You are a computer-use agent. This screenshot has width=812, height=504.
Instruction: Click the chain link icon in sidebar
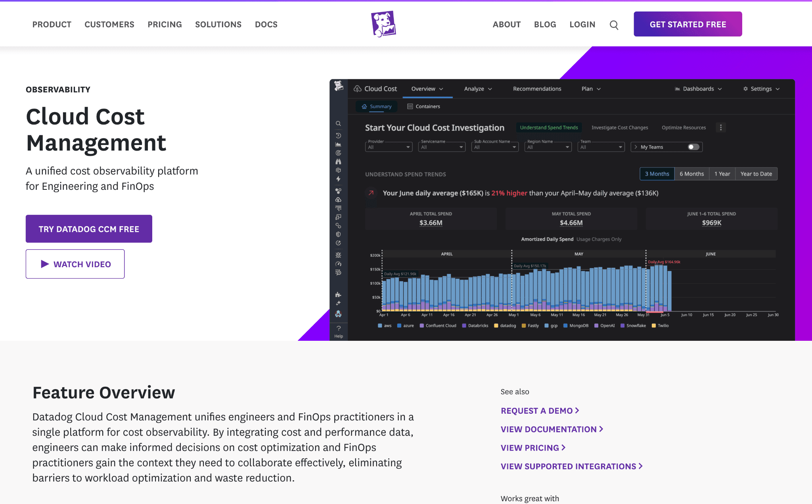[338, 226]
